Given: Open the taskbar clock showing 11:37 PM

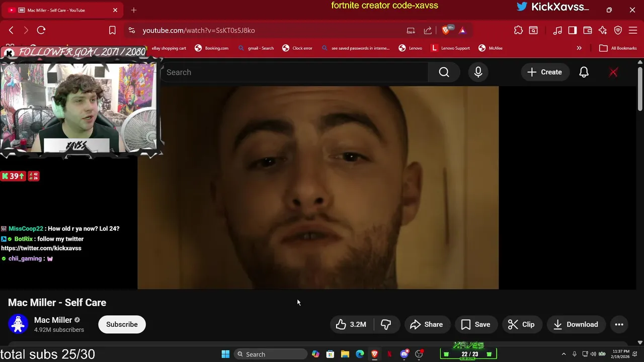Looking at the screenshot, I should click(621, 354).
